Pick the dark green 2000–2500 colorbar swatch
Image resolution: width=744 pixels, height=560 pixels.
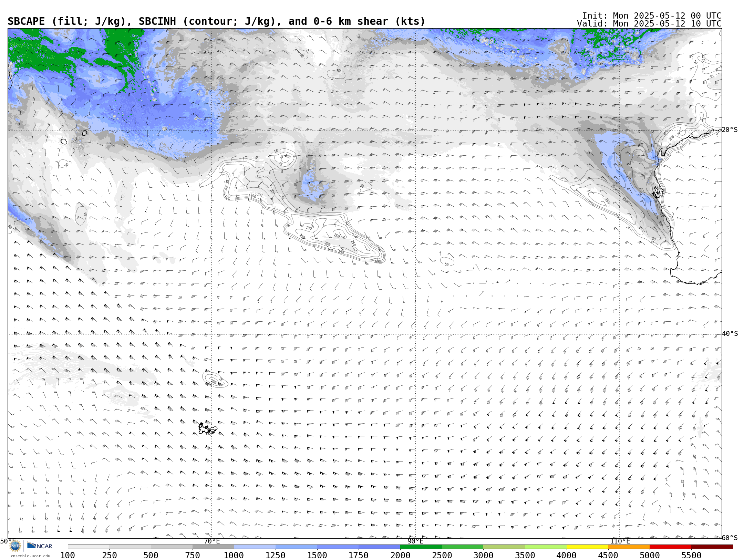click(421, 547)
